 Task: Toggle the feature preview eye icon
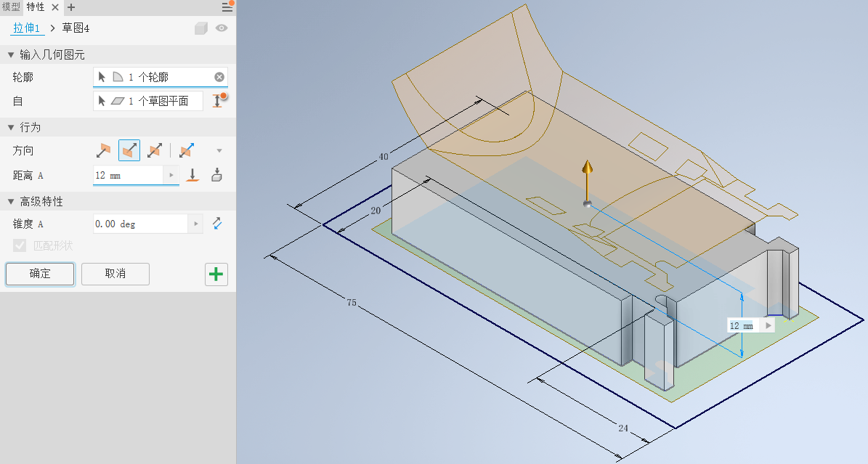[x=222, y=28]
